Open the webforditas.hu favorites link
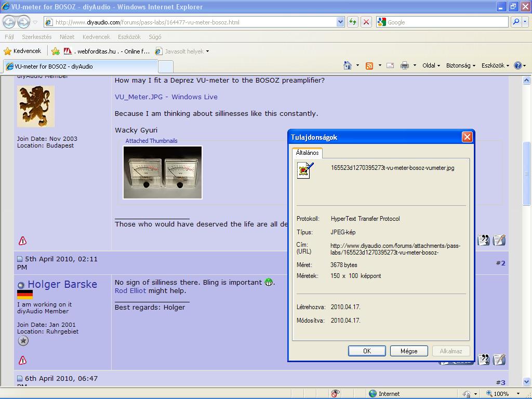This screenshot has width=532, height=399. click(107, 51)
